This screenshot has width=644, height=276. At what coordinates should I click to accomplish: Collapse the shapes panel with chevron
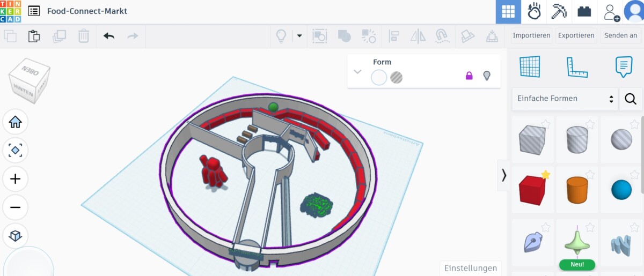(x=504, y=175)
